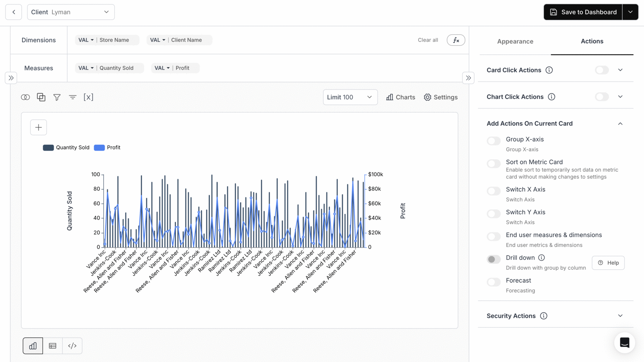Open the filter icon above the chart

pos(57,97)
